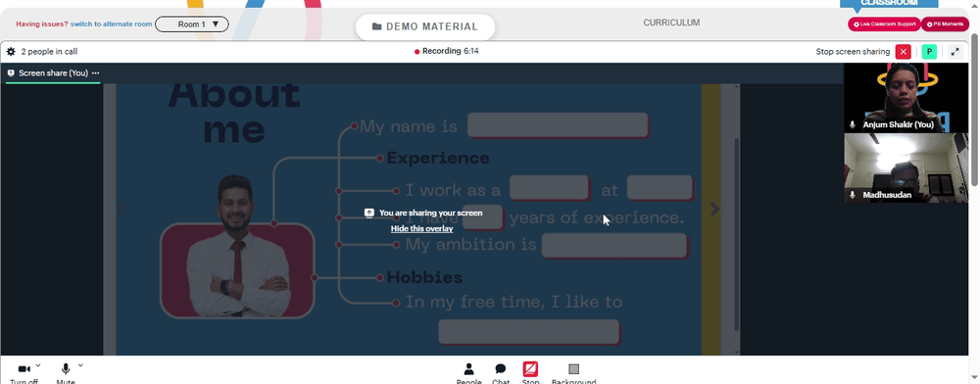This screenshot has height=384, width=980.
Task: Click Madhusudan's video thumbnail
Action: [906, 168]
